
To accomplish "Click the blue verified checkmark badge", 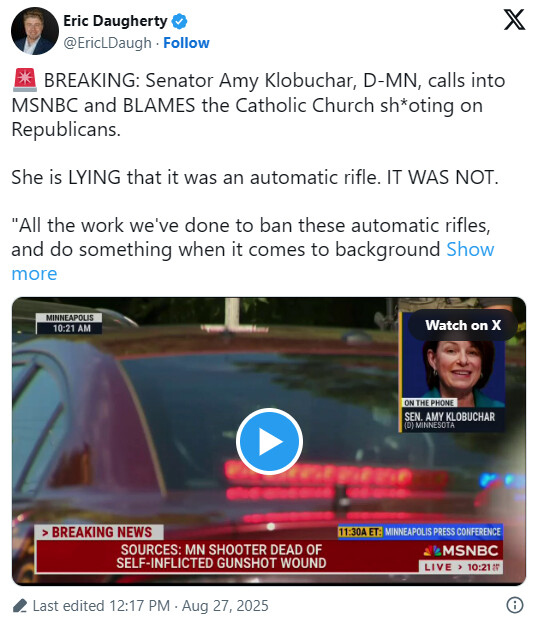I will point(179,21).
